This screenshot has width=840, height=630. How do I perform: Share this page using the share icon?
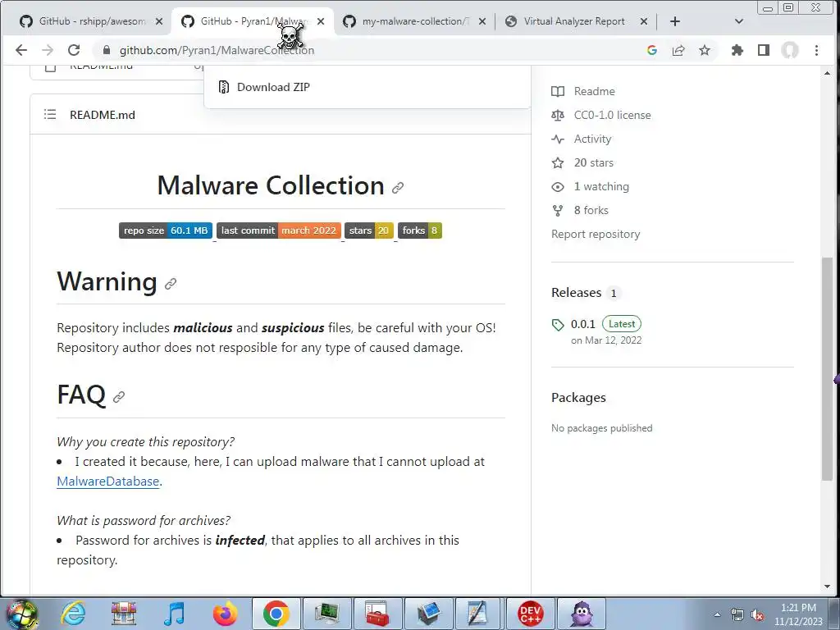tap(678, 50)
